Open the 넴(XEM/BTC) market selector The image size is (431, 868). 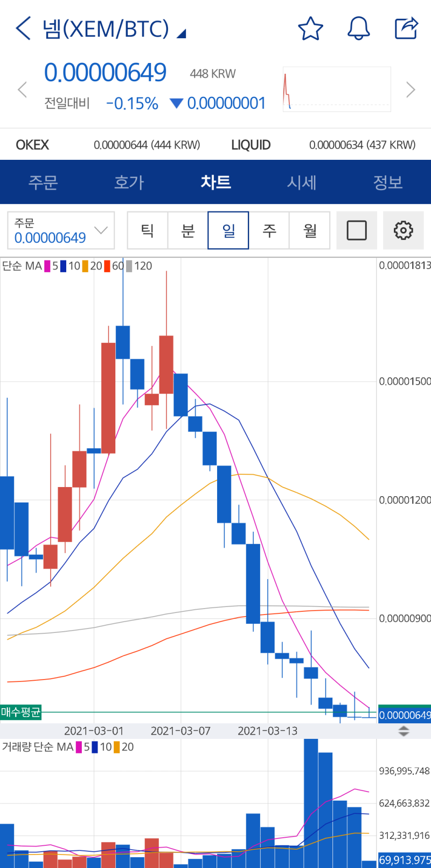coord(114,29)
